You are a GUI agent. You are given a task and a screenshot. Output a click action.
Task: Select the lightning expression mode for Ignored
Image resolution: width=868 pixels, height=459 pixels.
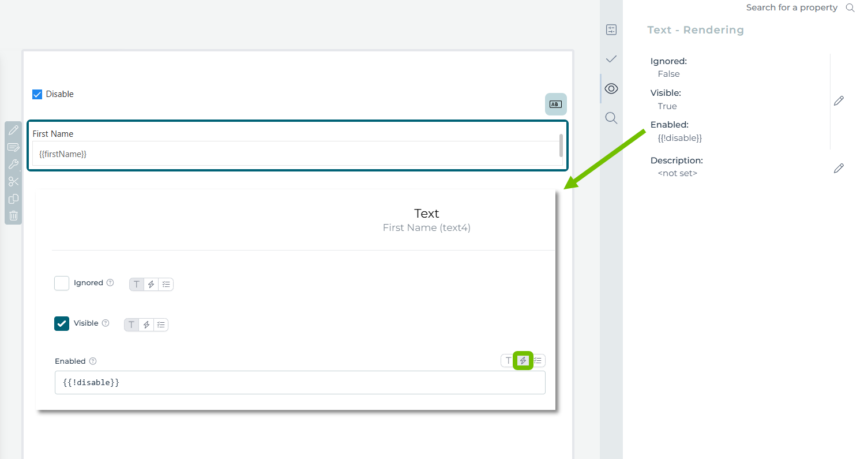click(151, 284)
